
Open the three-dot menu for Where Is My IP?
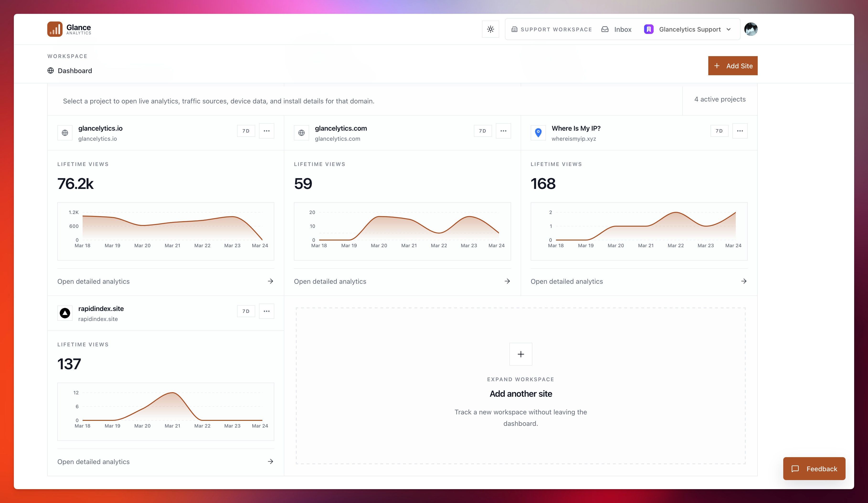coord(740,131)
